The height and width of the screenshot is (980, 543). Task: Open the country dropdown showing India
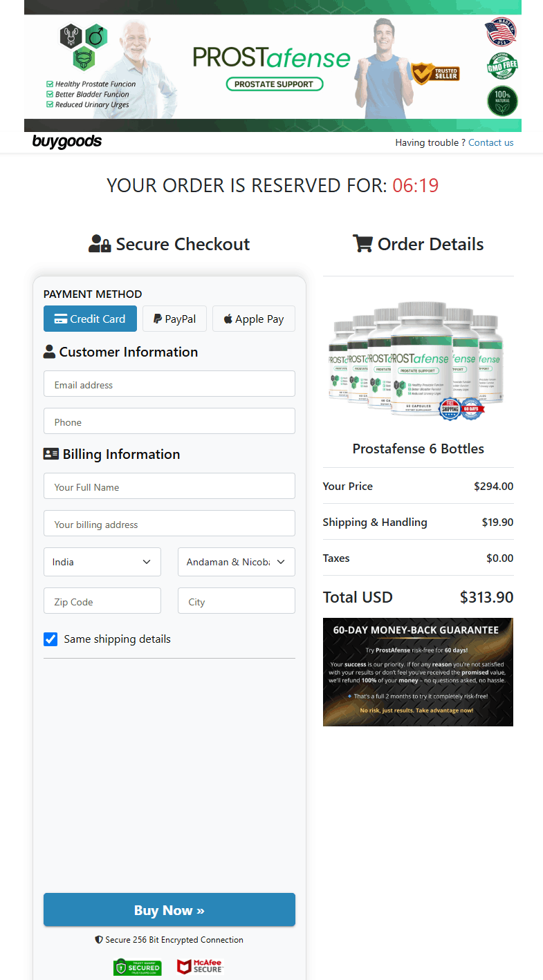tap(102, 561)
